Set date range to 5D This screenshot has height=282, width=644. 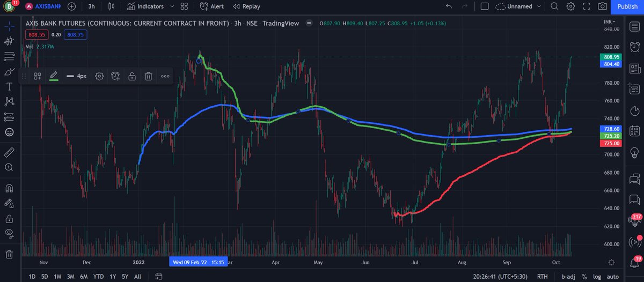[x=45, y=277]
